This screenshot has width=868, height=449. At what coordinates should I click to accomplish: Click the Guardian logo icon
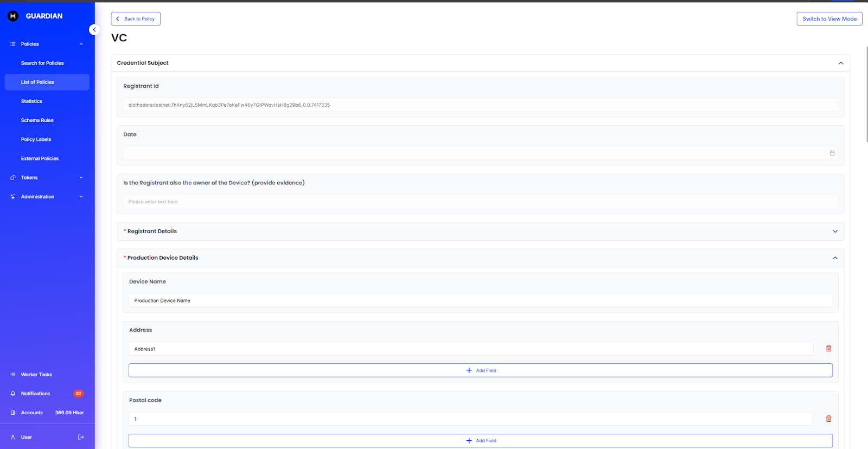13,16
